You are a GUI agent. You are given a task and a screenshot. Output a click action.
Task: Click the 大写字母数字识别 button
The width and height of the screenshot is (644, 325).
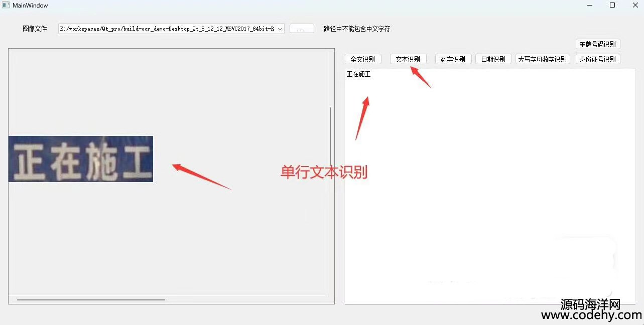pyautogui.click(x=543, y=59)
